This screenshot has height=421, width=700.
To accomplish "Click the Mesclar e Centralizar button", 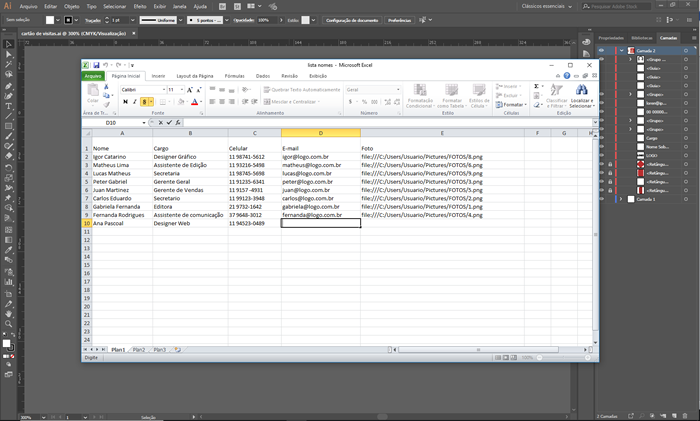I will [x=292, y=102].
